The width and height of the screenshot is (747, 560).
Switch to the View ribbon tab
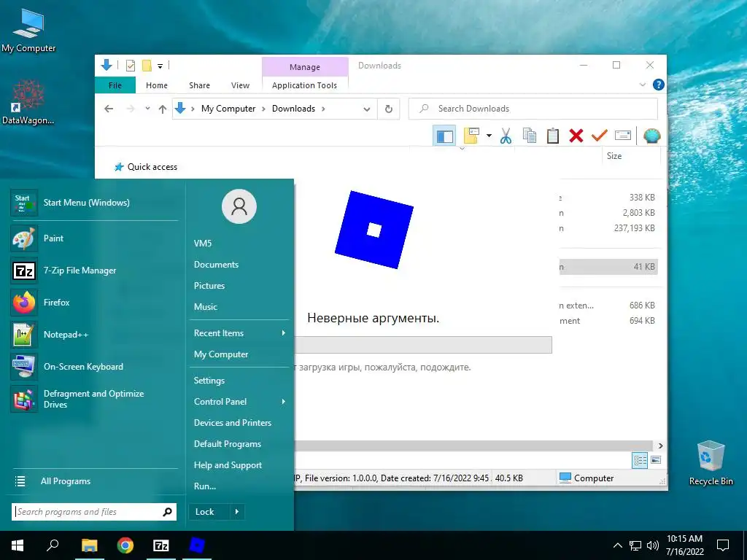[240, 85]
